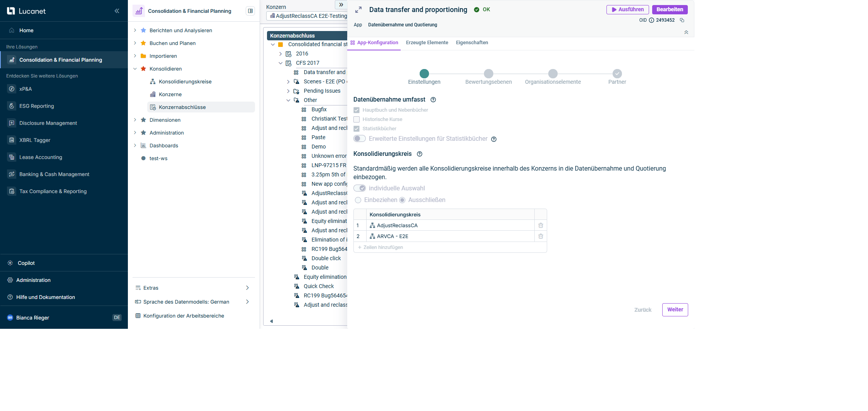868x411 pixels.
Task: Toggle the Hauptbuch und Nebenbücher checkbox
Action: [x=356, y=110]
